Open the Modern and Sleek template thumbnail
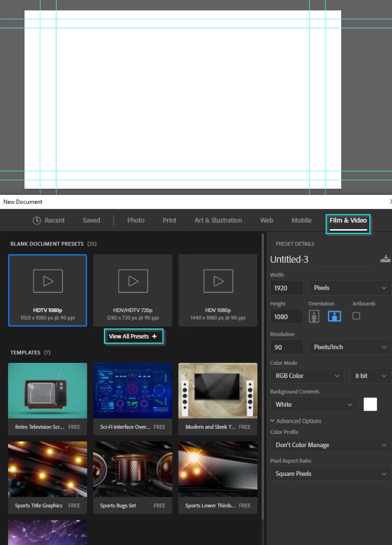The image size is (392, 545). pos(218,391)
